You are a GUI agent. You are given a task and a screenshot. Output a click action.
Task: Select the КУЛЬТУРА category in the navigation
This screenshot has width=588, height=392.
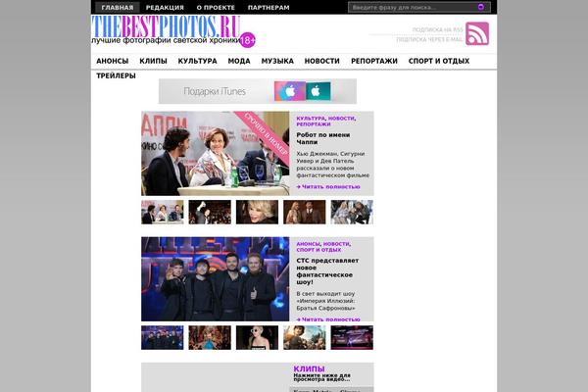pos(198,61)
